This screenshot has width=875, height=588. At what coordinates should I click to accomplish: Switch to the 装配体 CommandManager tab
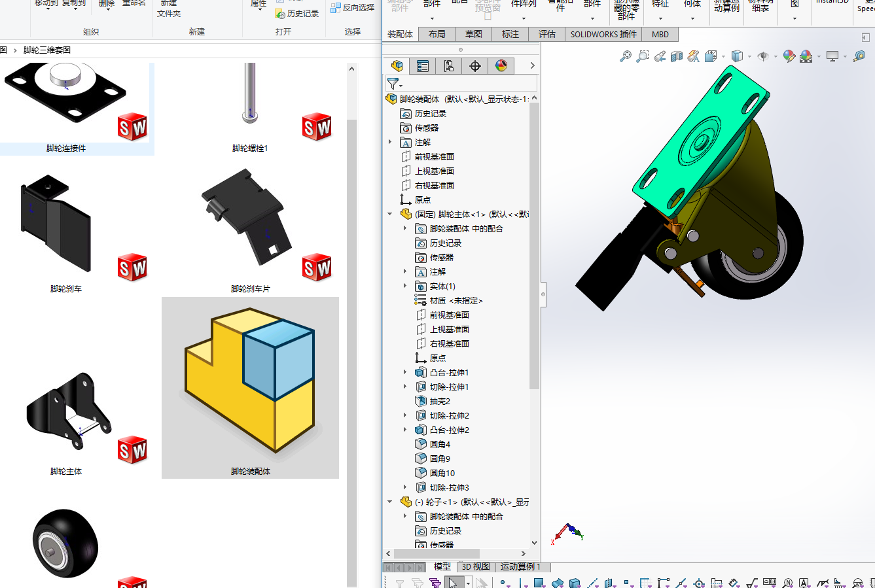pos(400,35)
